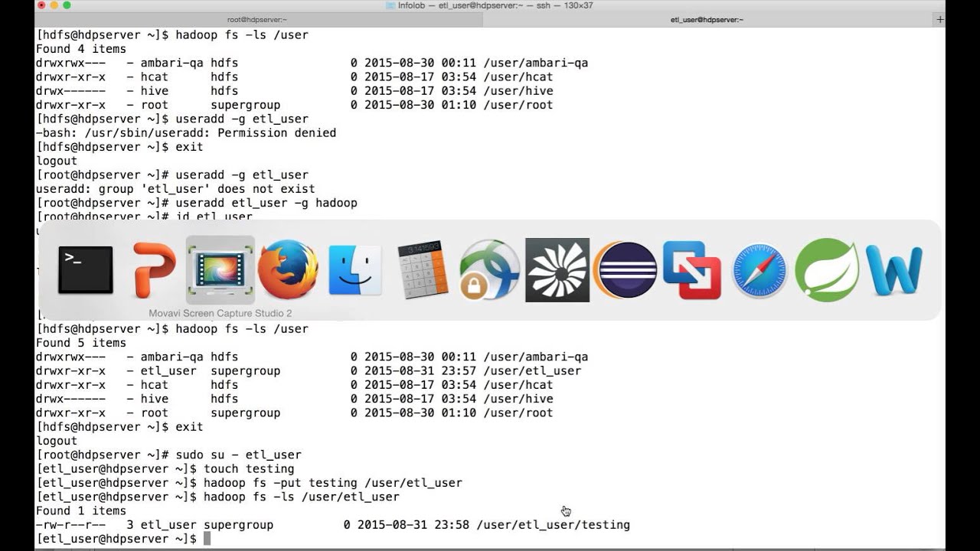Switch to Safari compass icon
980x551 pixels.
[x=759, y=270]
